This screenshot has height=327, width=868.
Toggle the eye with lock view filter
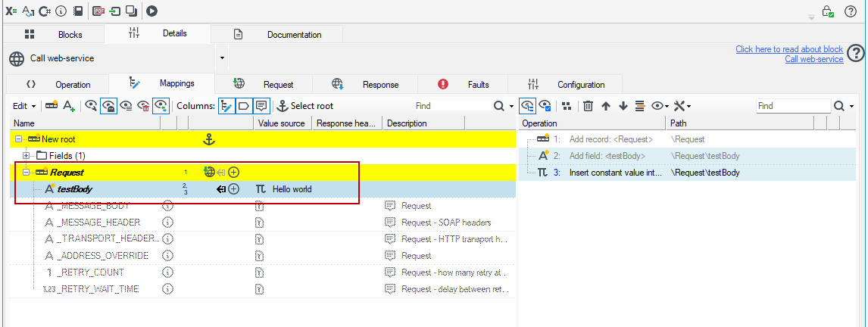108,106
